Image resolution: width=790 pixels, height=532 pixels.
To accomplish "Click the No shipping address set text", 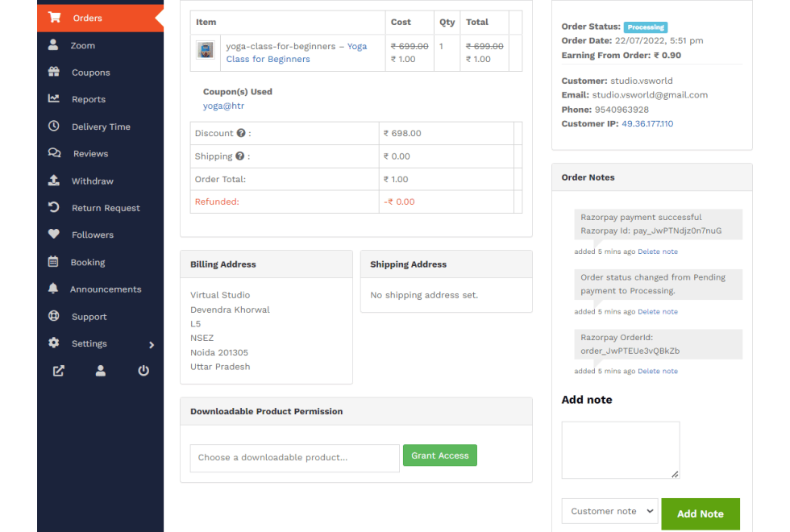I will coord(424,295).
